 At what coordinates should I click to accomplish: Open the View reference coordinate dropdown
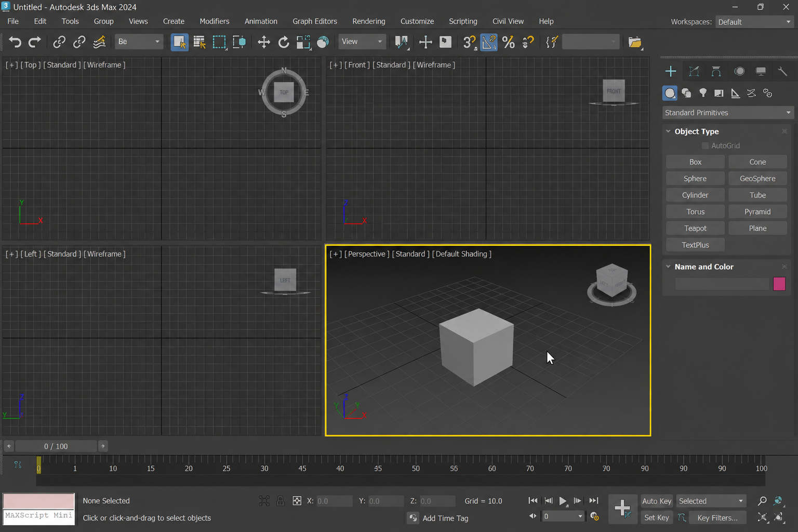(x=363, y=42)
